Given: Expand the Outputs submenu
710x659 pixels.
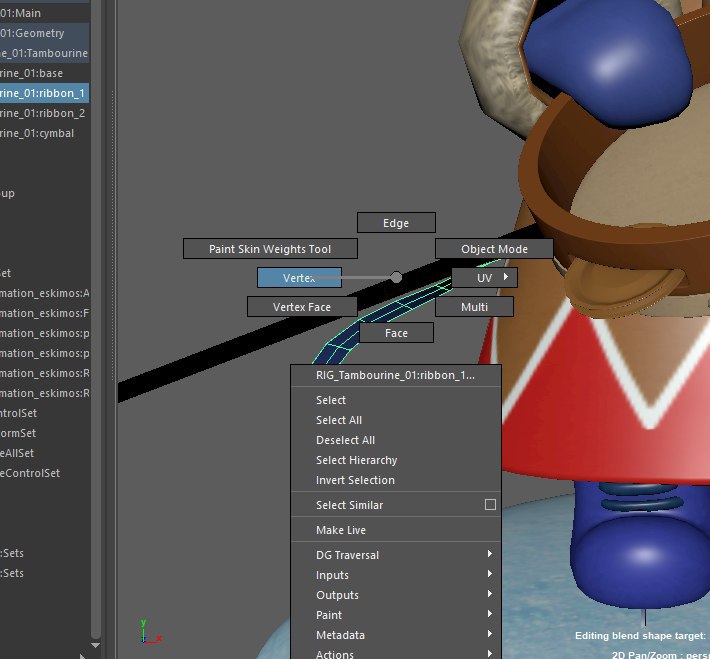Looking at the screenshot, I should [396, 595].
